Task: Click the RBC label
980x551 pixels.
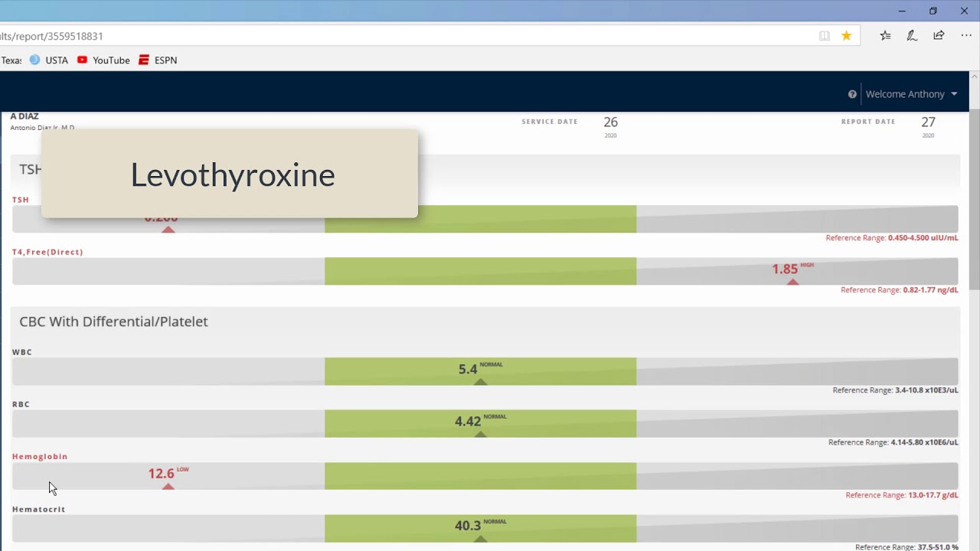Action: [21, 404]
